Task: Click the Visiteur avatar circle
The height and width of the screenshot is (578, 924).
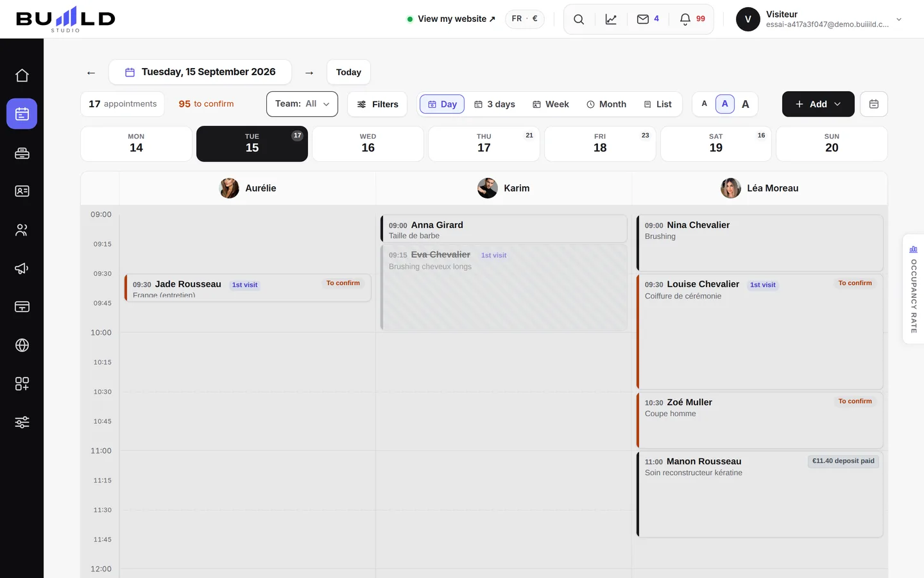Action: pos(748,19)
